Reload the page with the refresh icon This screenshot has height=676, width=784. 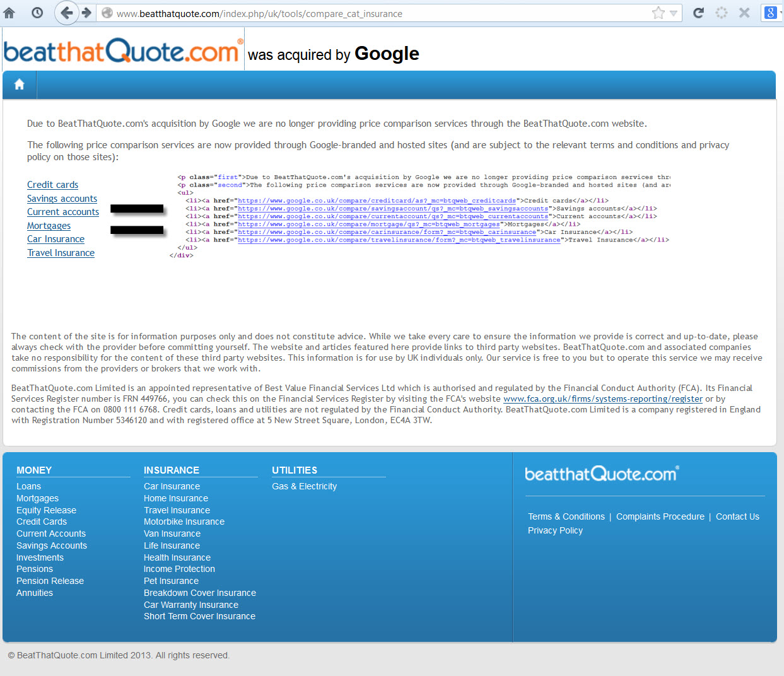[698, 13]
